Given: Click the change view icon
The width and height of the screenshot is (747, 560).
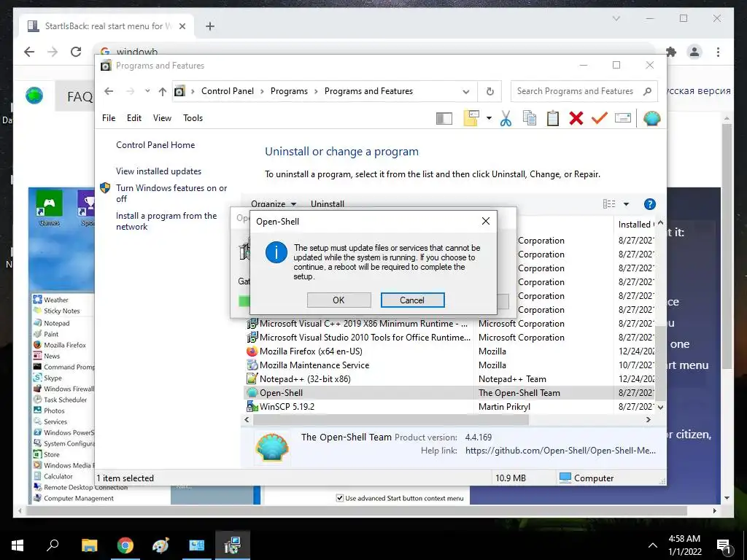Looking at the screenshot, I should (609, 204).
